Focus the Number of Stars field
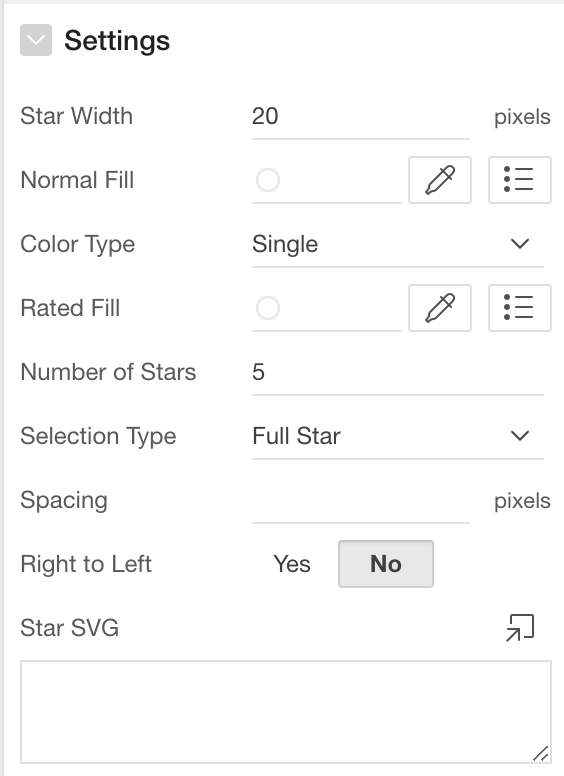The height and width of the screenshot is (776, 564). pyautogui.click(x=398, y=372)
